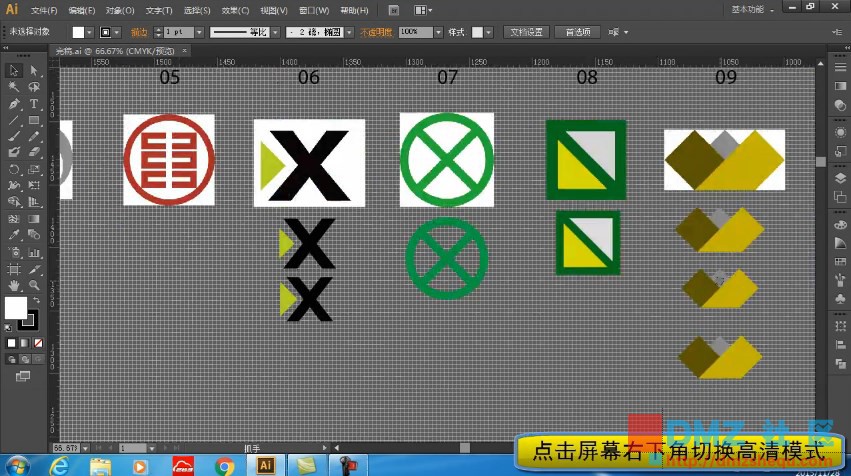The image size is (851, 476).
Task: Open the arrange documents dropdown
Action: [423, 10]
